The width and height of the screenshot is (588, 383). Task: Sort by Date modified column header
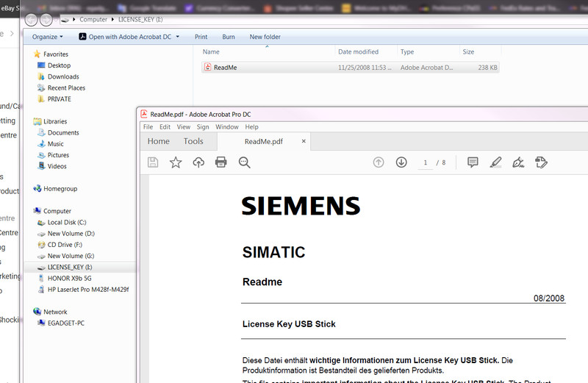click(358, 51)
